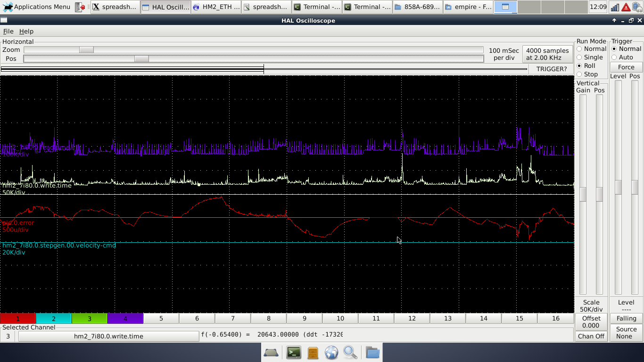
Task: Click the Offset 0.000 button
Action: pyautogui.click(x=591, y=322)
